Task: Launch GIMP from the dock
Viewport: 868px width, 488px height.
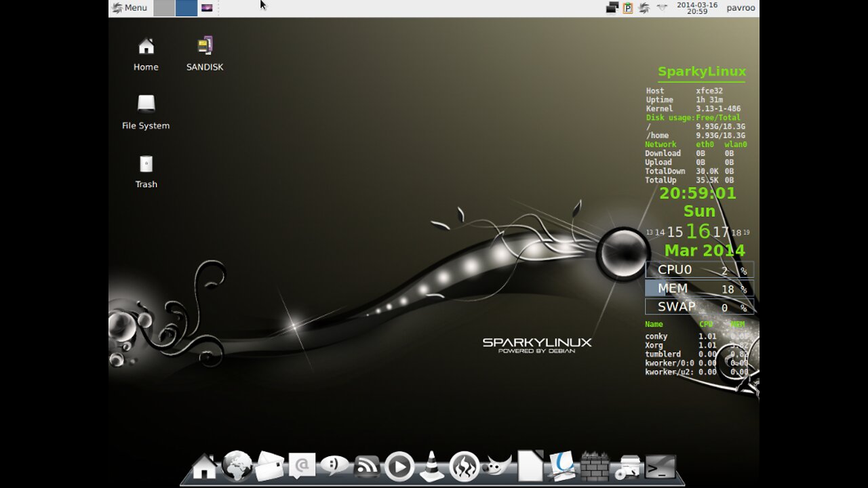Action: (497, 466)
